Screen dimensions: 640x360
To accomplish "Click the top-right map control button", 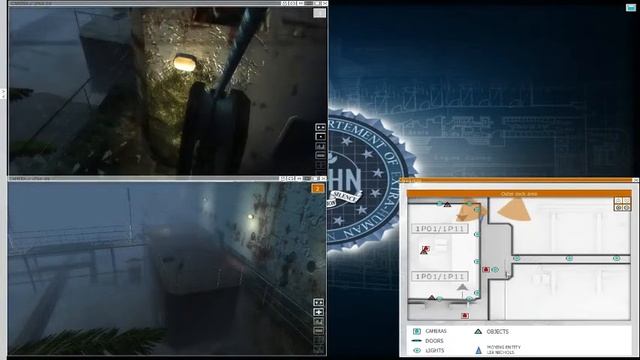I will click(627, 200).
